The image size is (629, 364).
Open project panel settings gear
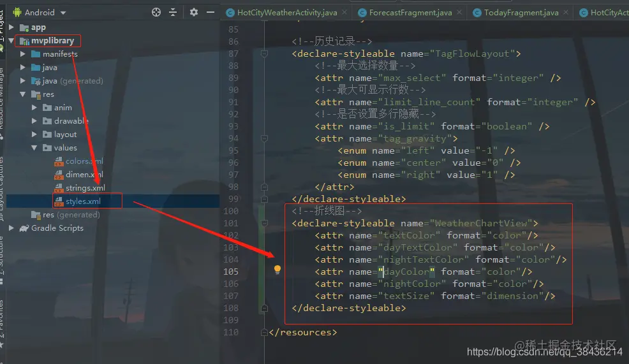[x=194, y=12]
